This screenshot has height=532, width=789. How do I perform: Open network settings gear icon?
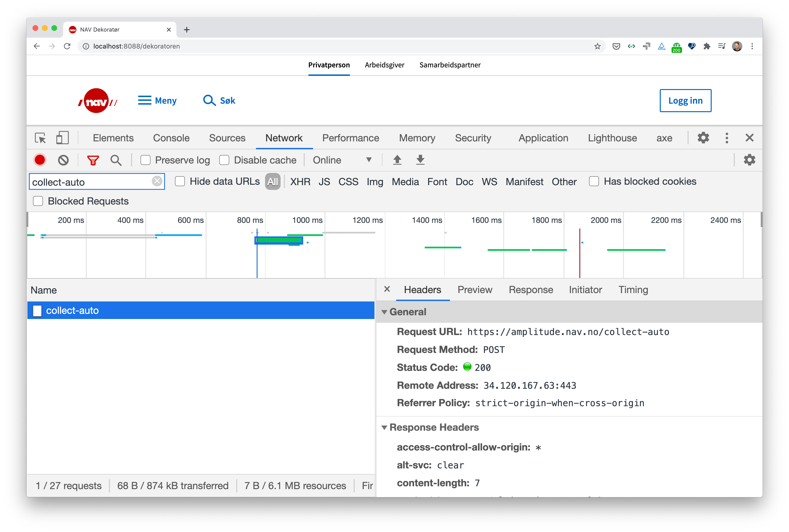[749, 160]
